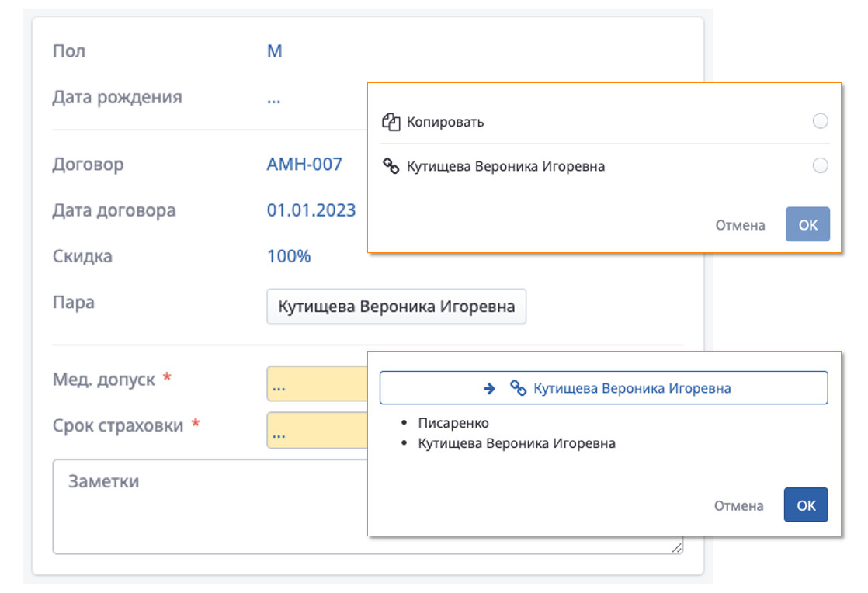
Task: Open the Пара field button Кутищева Вероника Игоревна
Action: (397, 307)
